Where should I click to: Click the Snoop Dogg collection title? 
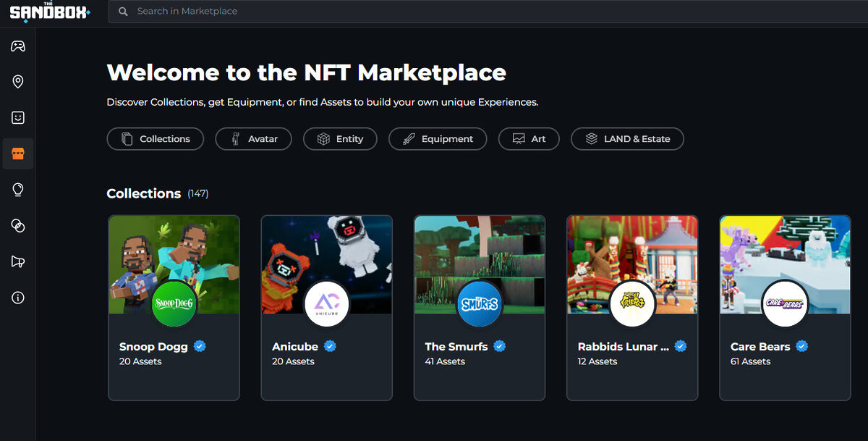click(153, 347)
